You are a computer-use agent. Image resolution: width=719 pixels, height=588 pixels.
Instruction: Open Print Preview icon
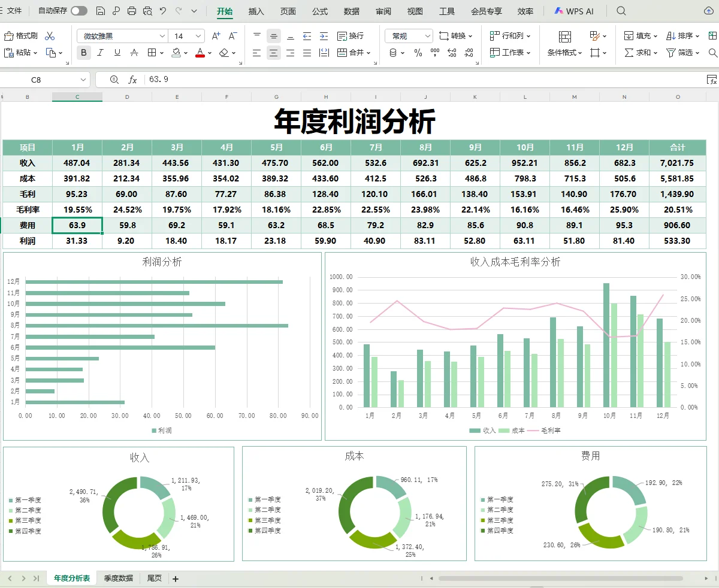(147, 11)
